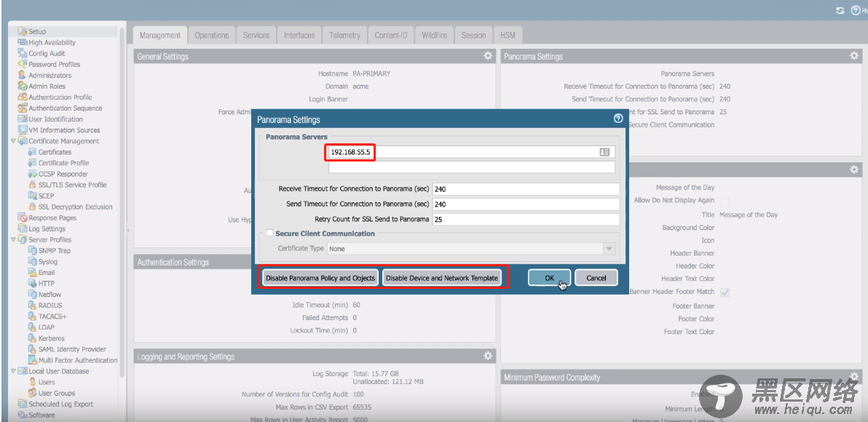Collapse the Local User Database tree node
Screen dimensions: 868x422
[13, 371]
